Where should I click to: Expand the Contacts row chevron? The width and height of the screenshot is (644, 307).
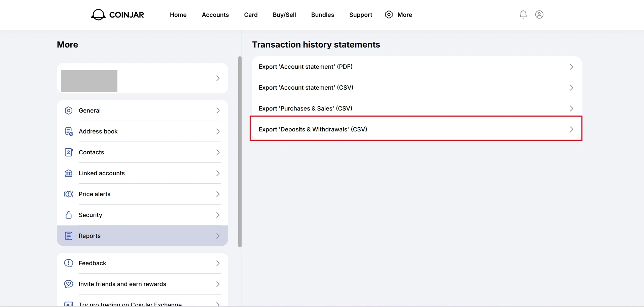218,152
